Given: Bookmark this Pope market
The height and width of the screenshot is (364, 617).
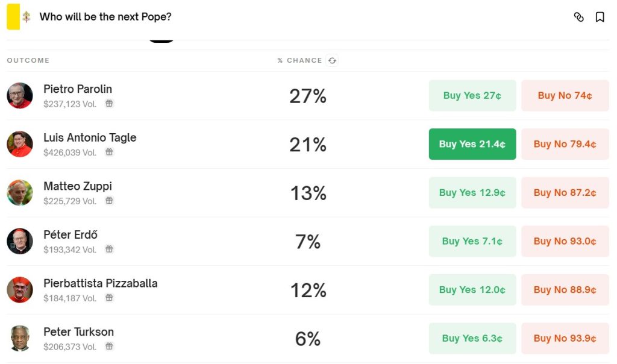Looking at the screenshot, I should point(600,17).
